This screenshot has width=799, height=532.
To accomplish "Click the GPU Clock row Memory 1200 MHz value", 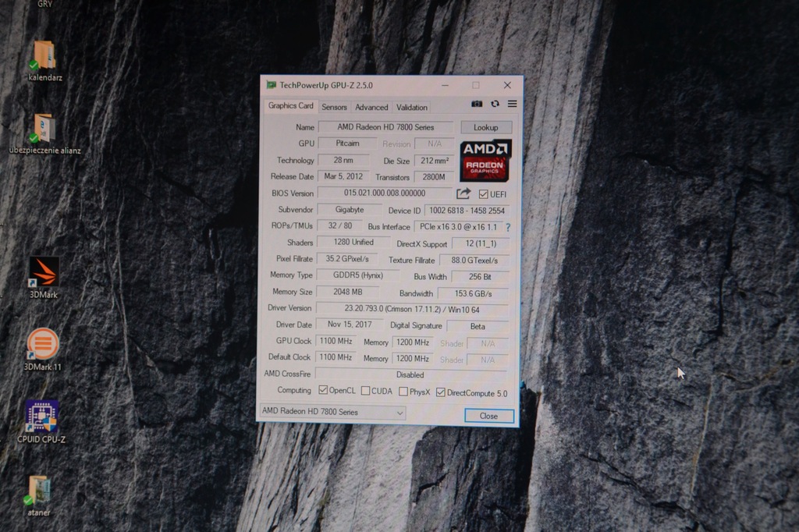I will tap(413, 342).
